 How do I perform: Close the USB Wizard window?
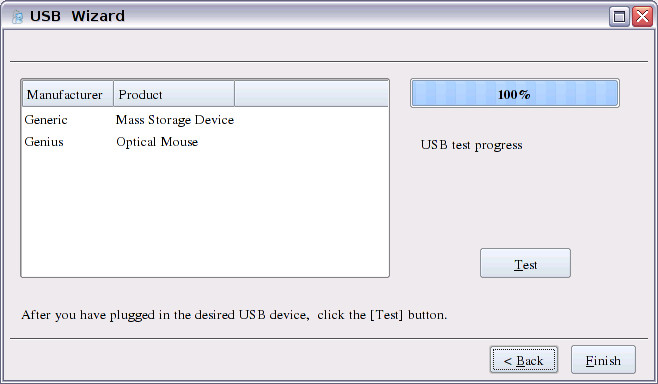click(642, 17)
